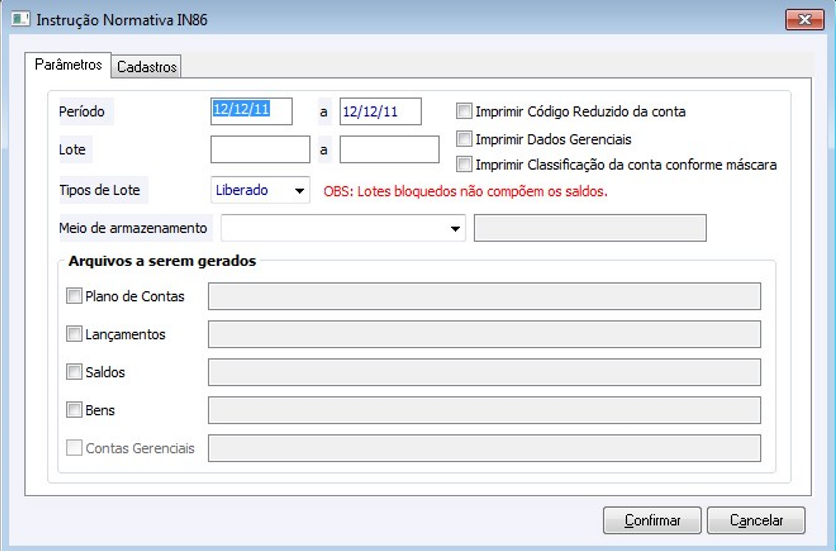Click the Tipos de Lote label
The image size is (837, 551).
coord(99,190)
